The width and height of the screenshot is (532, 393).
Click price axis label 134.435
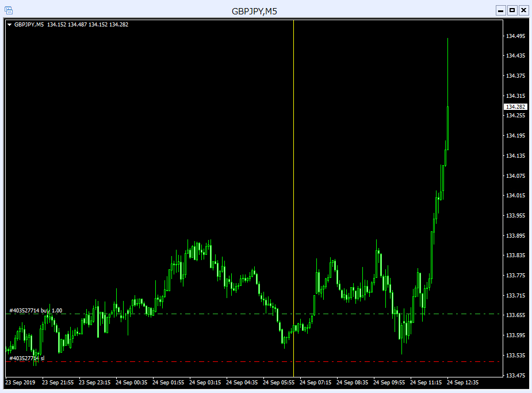pos(515,56)
